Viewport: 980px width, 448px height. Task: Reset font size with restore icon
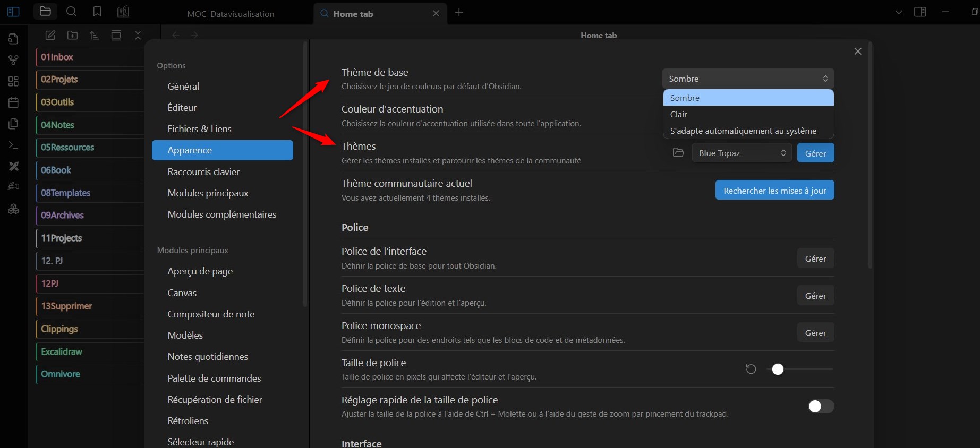point(751,369)
